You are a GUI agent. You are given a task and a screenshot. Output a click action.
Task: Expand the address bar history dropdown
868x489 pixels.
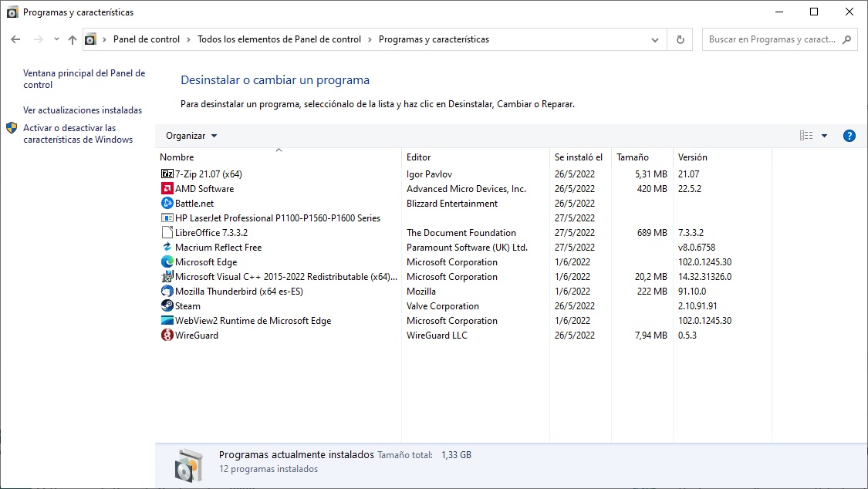[655, 39]
